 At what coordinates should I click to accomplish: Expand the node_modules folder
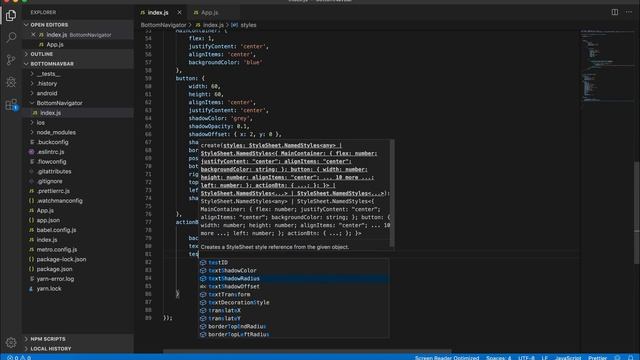coord(78,132)
